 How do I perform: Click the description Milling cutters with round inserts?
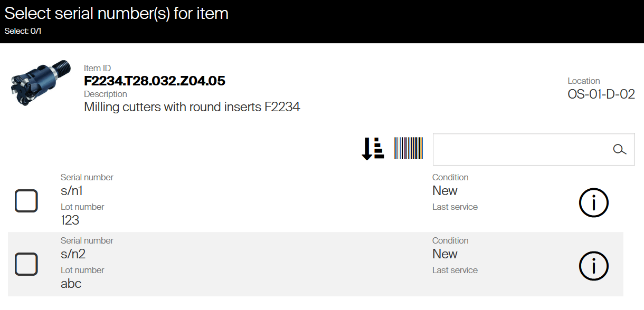click(192, 107)
